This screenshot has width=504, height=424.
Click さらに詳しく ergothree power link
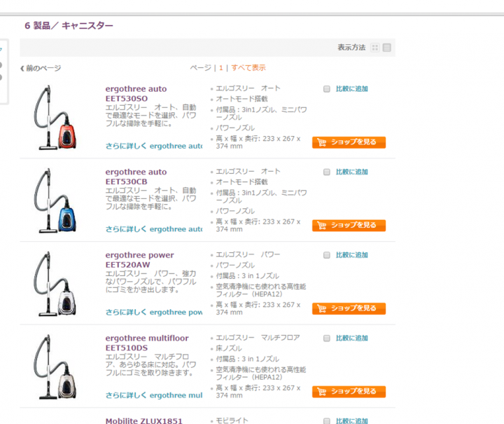click(x=154, y=312)
